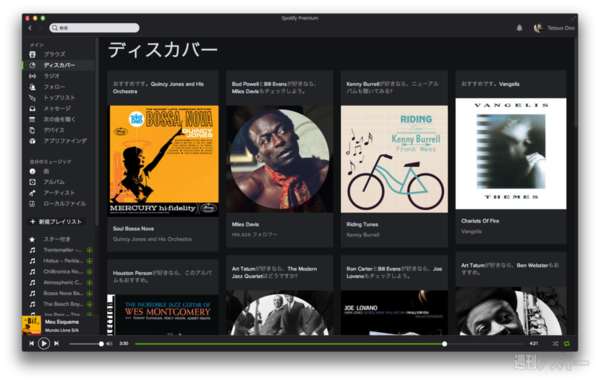600x382 pixels.
Task: Click the アプリファインダ icon
Action: point(33,141)
